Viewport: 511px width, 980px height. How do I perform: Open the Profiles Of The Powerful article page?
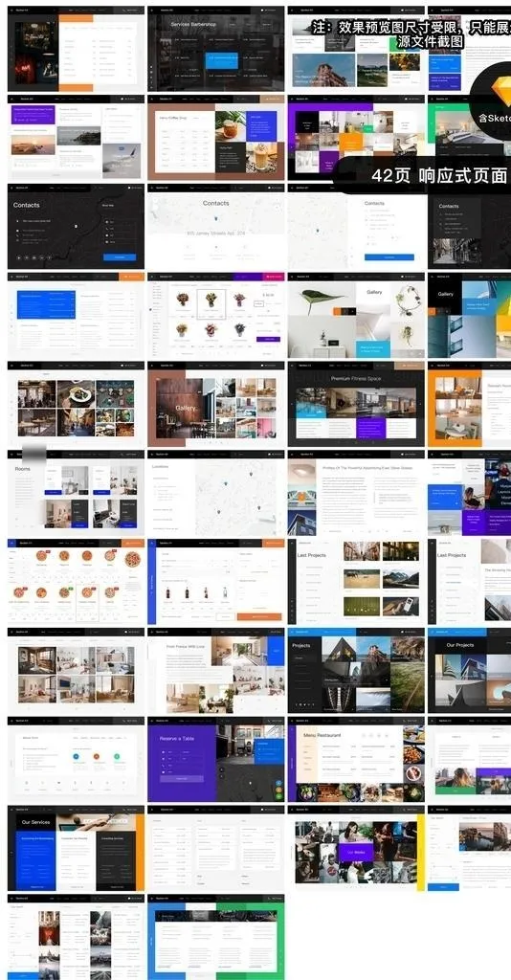click(356, 493)
